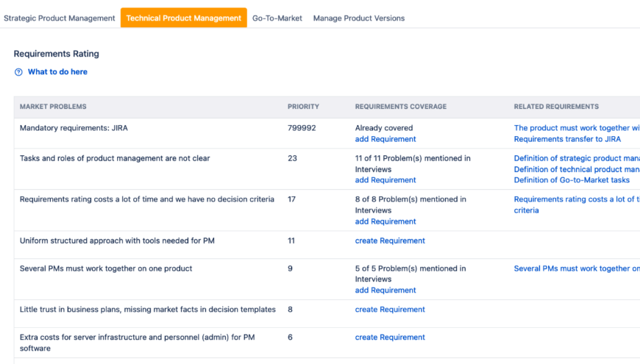The width and height of the screenshot is (640, 364).
Task: Open the 'What to do here' link
Action: click(57, 72)
